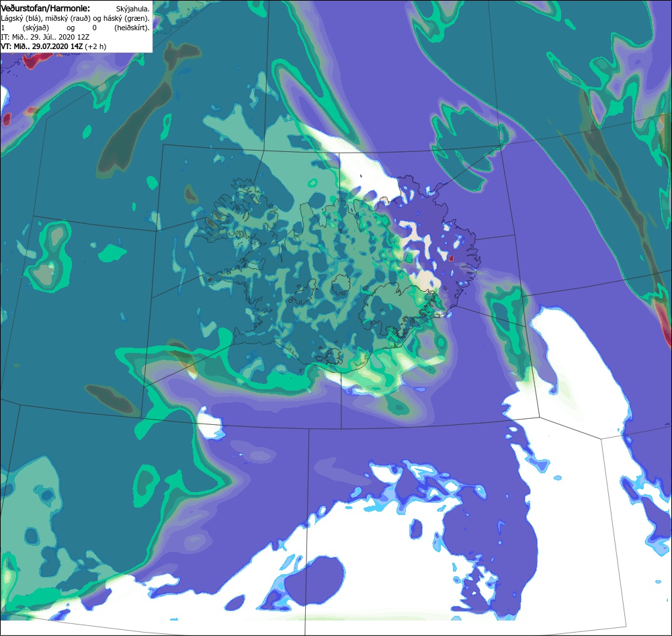
Task: Click the "VT: Mið.. 29.07.2020 14Z" valid time
Action: [x=42, y=46]
